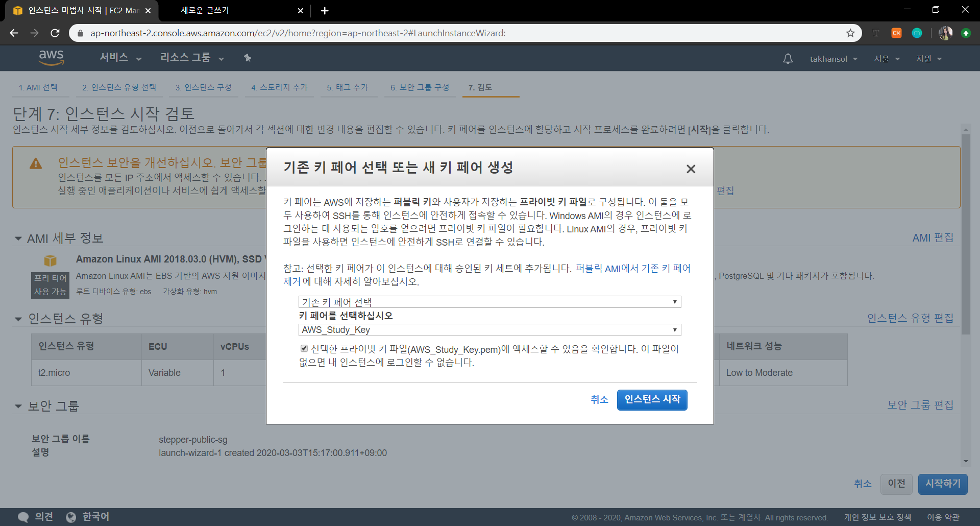The image size is (980, 526).
Task: Click the stepper-public-sg security group name
Action: [193, 440]
